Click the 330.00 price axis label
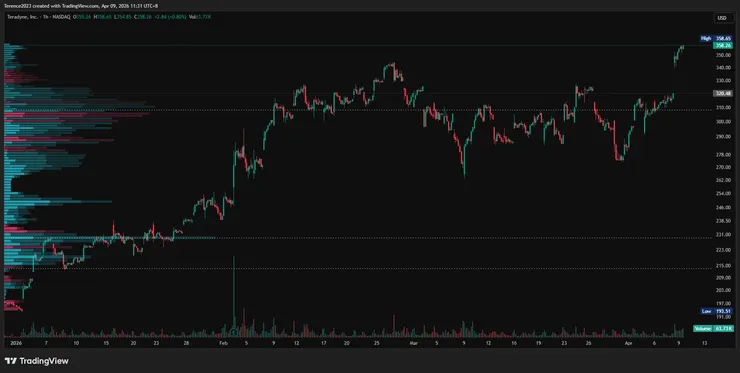 [723, 81]
